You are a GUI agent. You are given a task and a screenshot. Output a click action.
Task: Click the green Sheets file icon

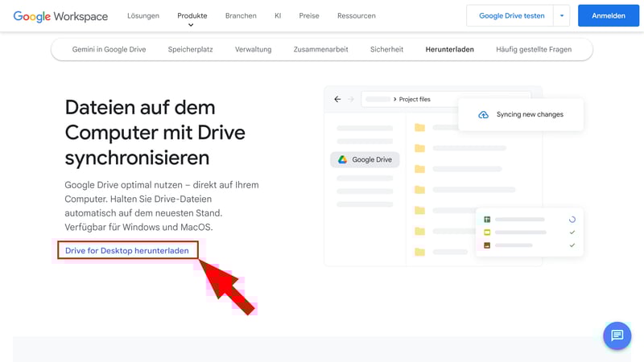pos(487,220)
